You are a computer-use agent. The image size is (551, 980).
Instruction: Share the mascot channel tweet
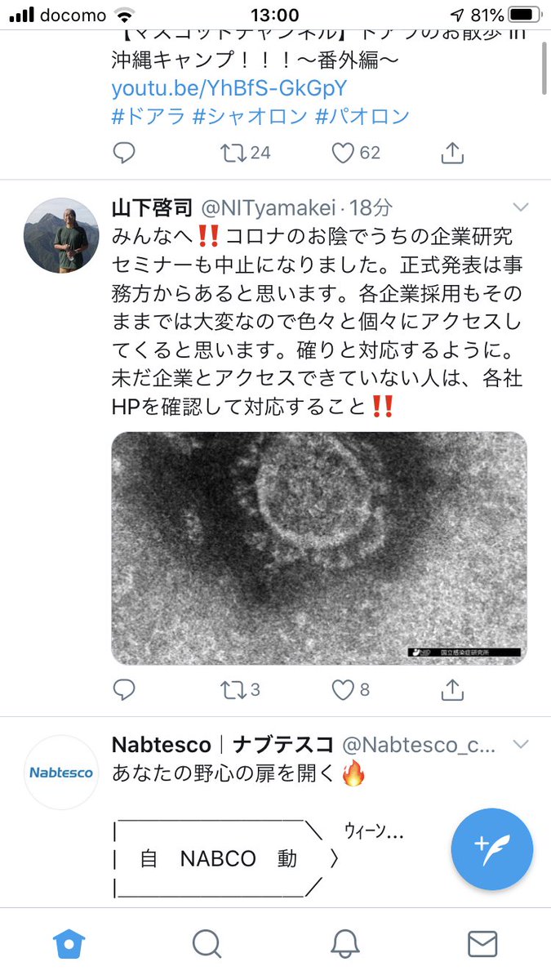[452, 153]
